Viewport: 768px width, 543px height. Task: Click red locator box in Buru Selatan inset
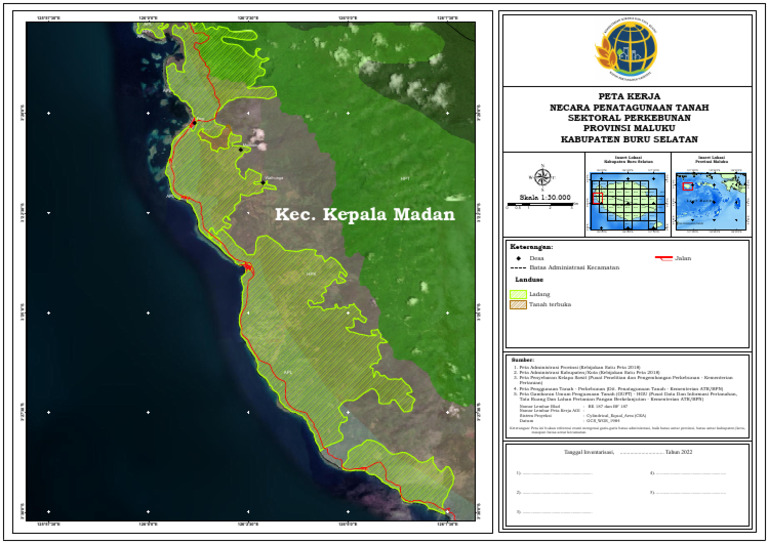597,198
